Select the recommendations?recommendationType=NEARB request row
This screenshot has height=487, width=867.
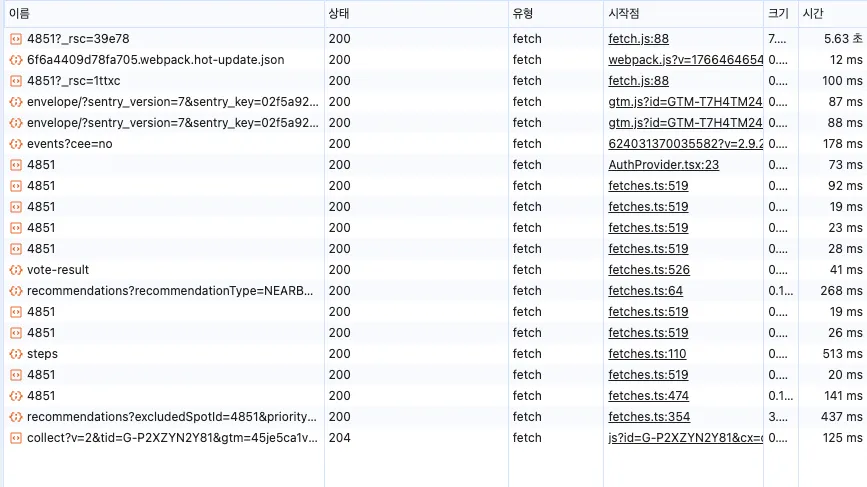click(x=170, y=291)
